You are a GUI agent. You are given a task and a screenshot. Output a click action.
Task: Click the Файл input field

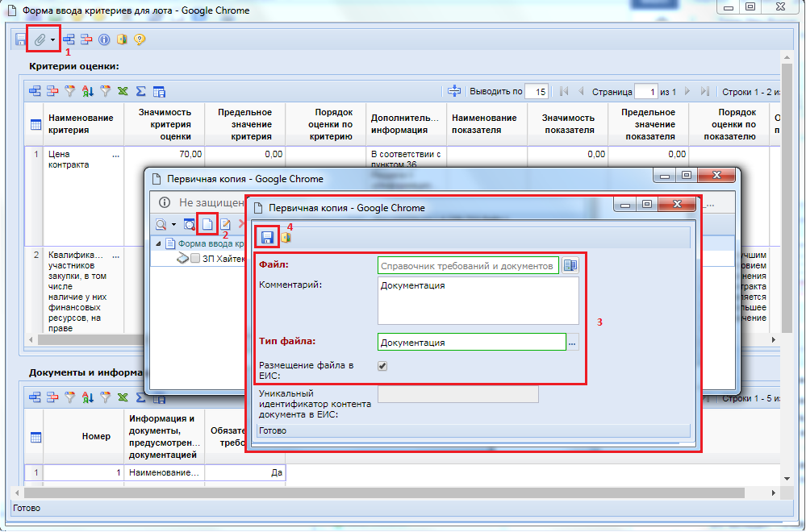coord(468,265)
